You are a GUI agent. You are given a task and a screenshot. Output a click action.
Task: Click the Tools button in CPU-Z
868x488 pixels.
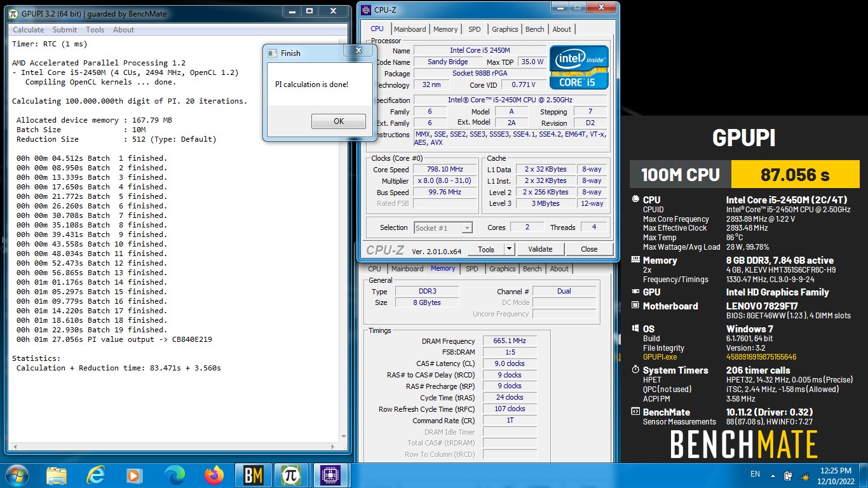pyautogui.click(x=486, y=249)
